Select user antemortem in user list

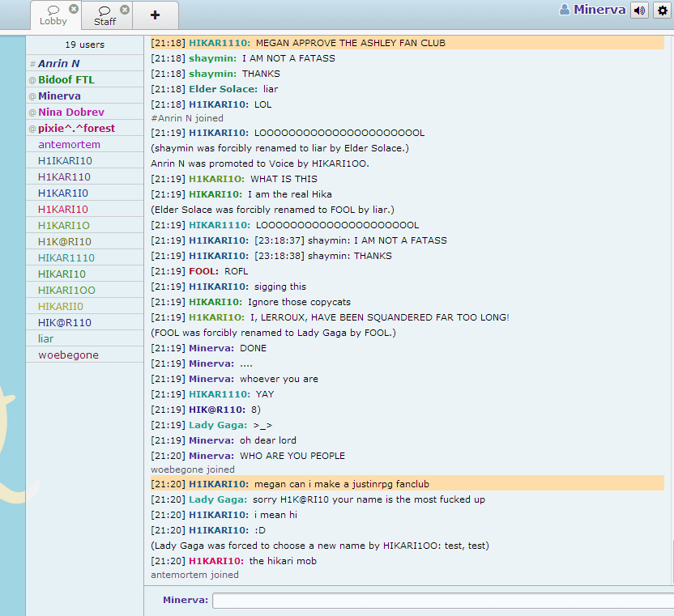[85, 144]
